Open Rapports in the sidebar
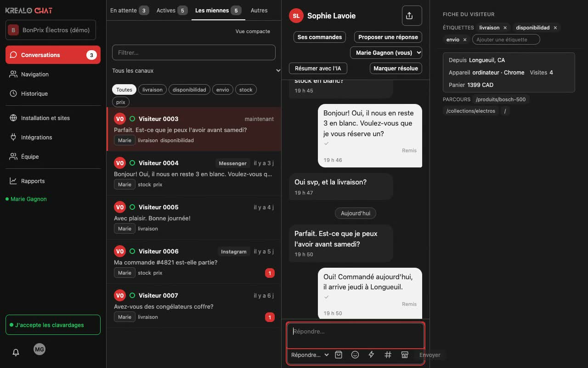 click(x=53, y=181)
